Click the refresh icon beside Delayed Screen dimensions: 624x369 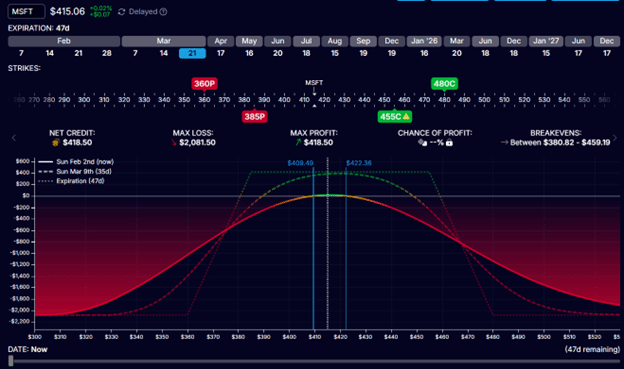[122, 12]
